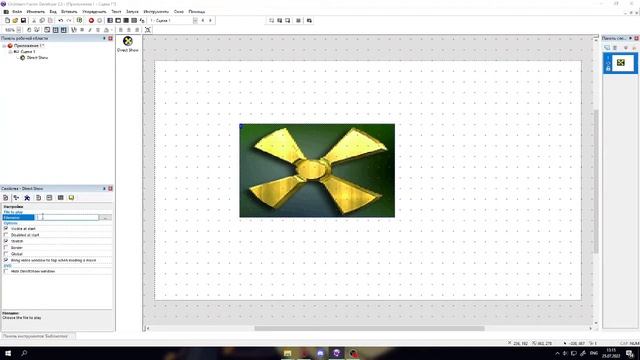
Task: Save the project with the floppy icon
Action: point(23,20)
